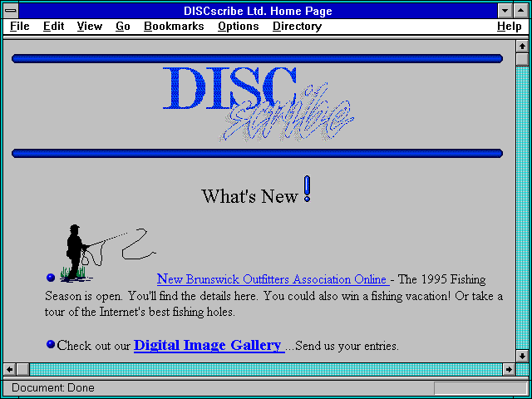Screen dimensions: 532x399
Task: Open the Go menu
Action: pyautogui.click(x=123, y=27)
